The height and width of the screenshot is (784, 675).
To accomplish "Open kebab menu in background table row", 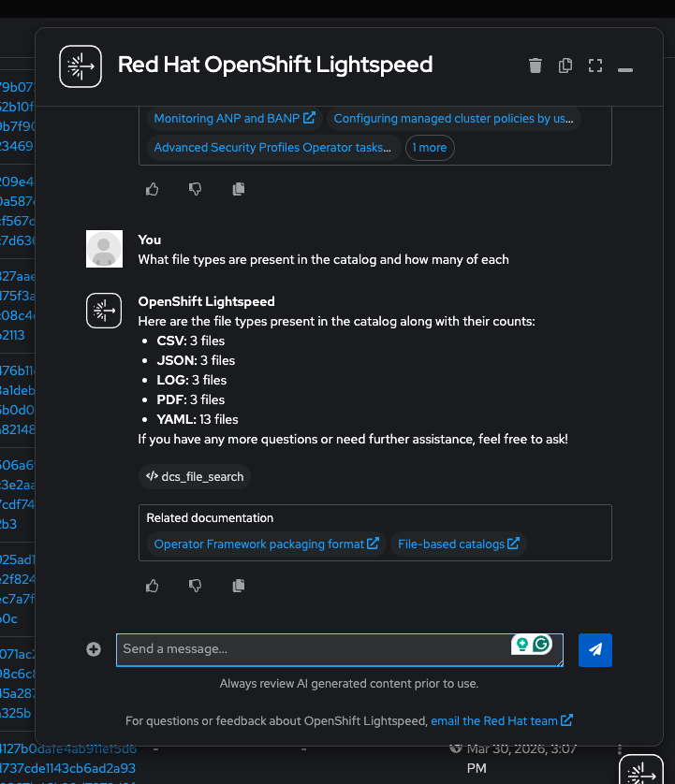I will pos(620,749).
